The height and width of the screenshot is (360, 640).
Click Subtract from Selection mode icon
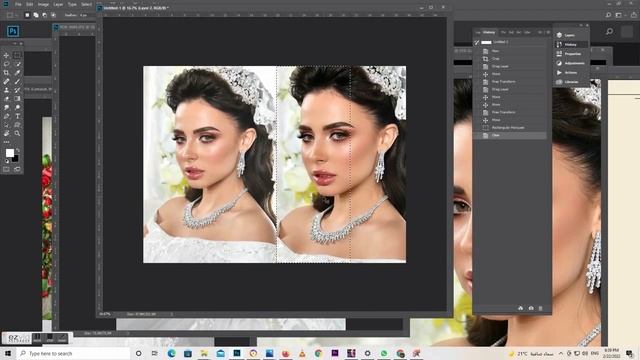click(44, 15)
